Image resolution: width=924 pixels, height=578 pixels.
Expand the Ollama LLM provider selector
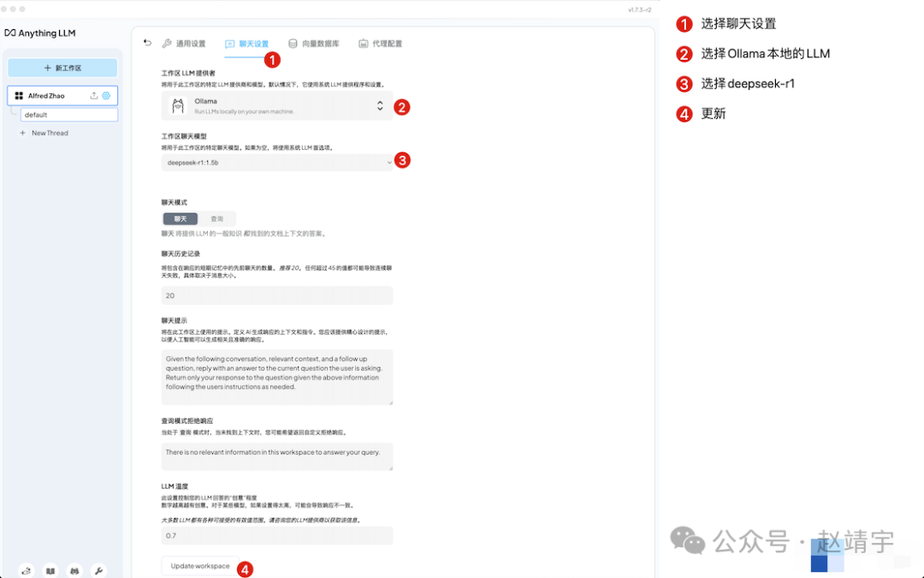(x=277, y=106)
